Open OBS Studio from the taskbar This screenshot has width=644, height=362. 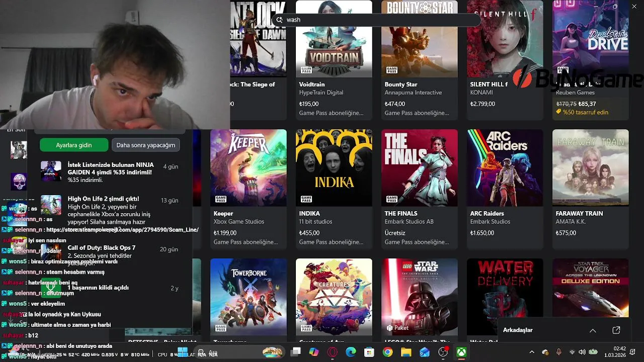[443, 352]
